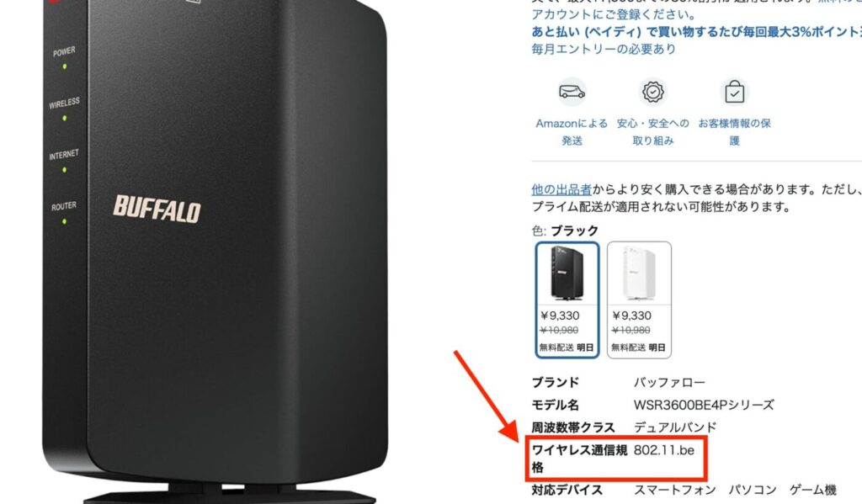The width and height of the screenshot is (862, 504).
Task: Click the customer information protection bag icon
Action: (x=734, y=92)
